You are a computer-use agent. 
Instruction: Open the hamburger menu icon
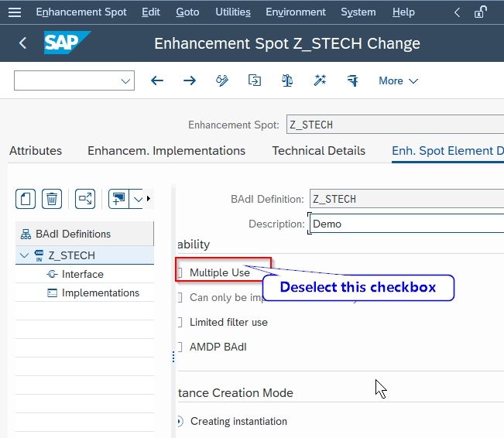[x=15, y=12]
